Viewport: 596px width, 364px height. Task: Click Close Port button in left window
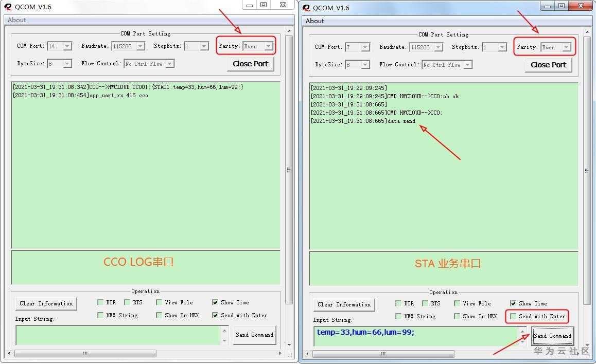click(251, 64)
